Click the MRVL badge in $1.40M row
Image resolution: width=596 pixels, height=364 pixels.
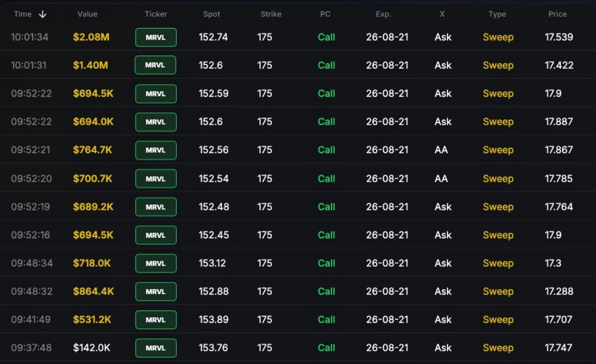point(155,65)
